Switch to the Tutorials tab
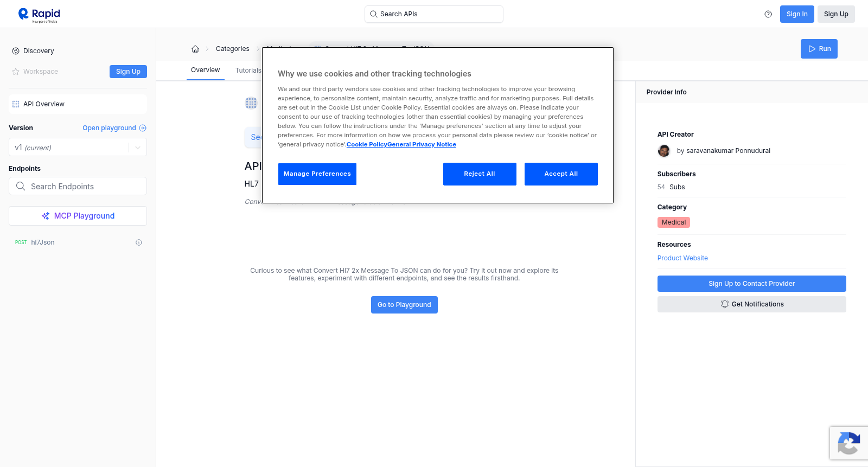 tap(248, 71)
